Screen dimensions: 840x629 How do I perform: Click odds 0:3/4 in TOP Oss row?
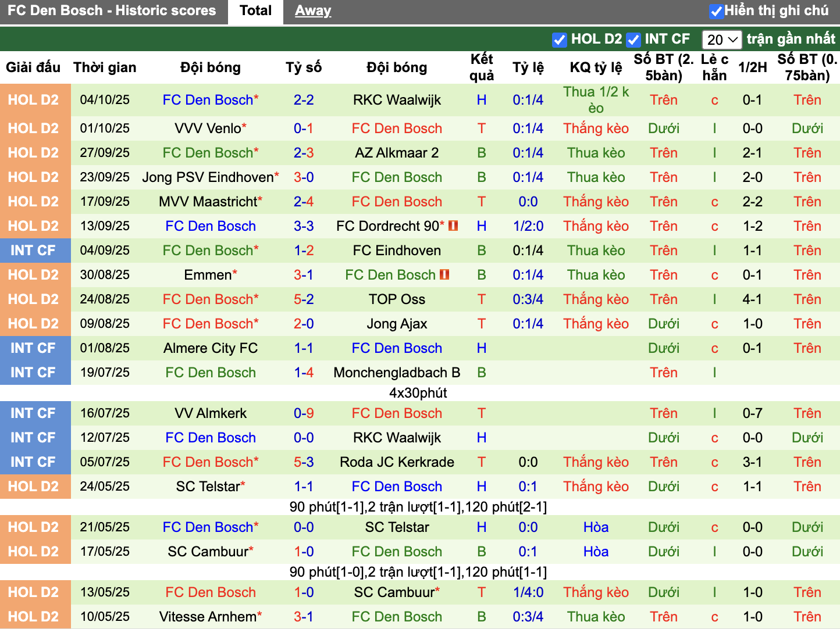[x=528, y=299]
